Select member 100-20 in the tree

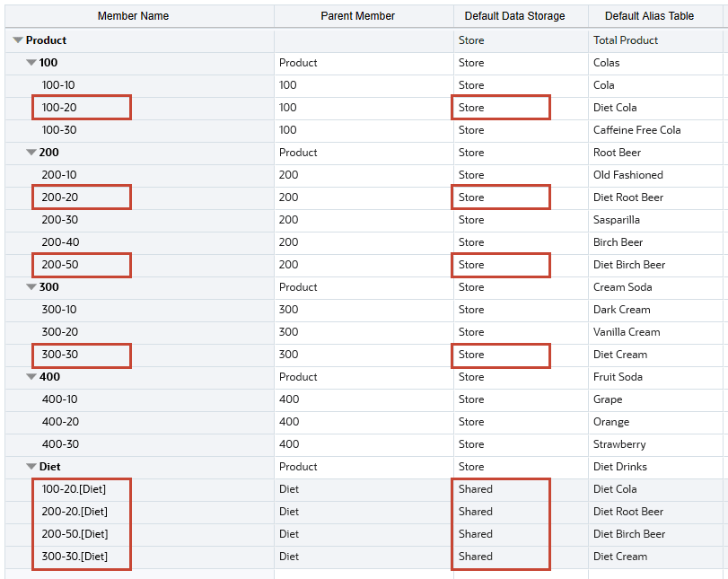(x=59, y=108)
